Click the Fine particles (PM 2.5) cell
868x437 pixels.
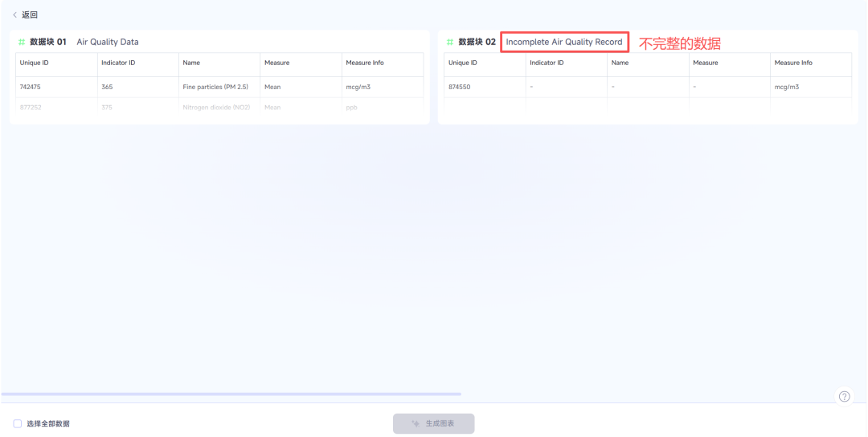point(216,87)
